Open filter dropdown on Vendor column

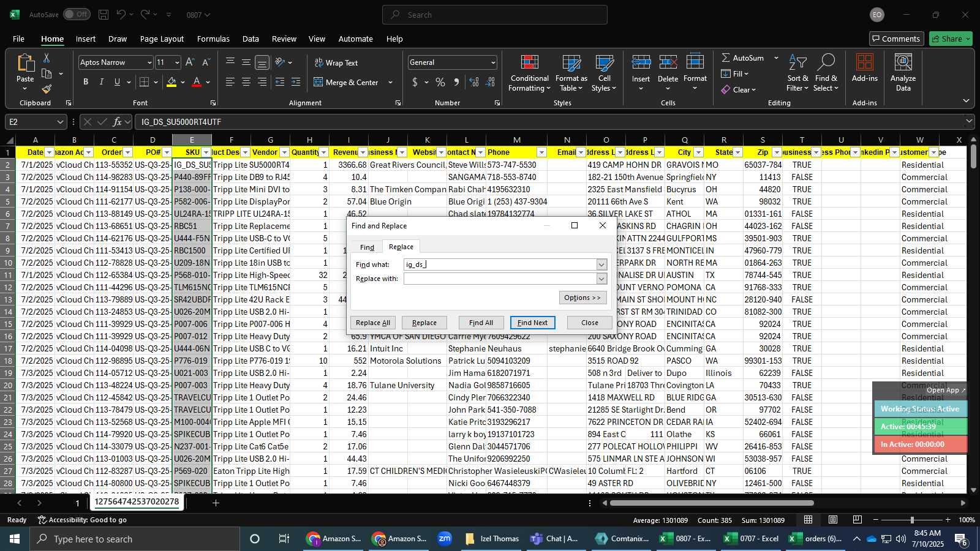pyautogui.click(x=284, y=152)
